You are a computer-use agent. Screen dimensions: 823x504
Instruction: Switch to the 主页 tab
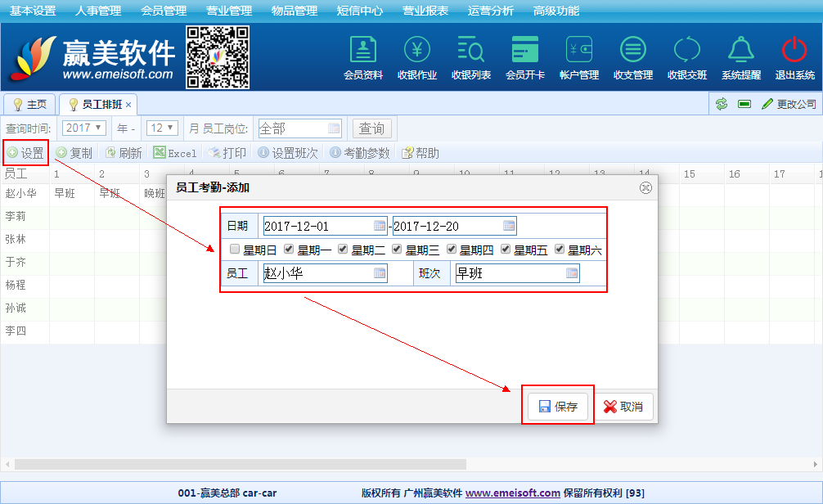[x=30, y=105]
